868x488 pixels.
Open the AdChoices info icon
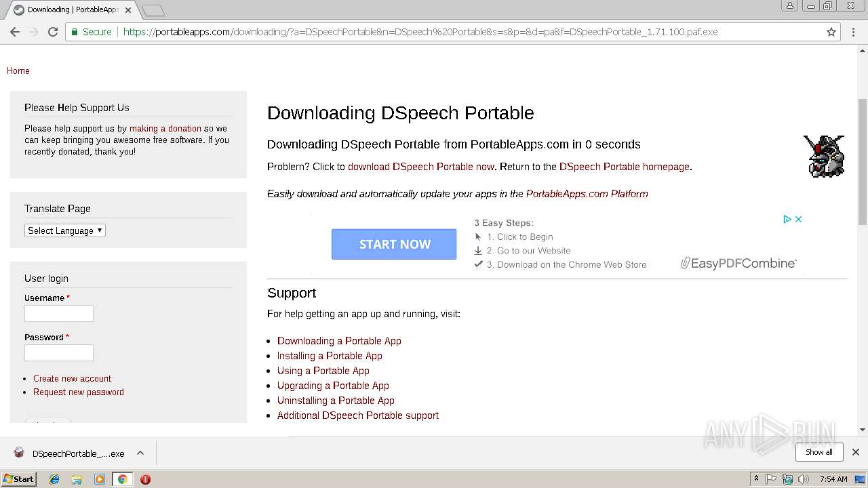tap(787, 219)
